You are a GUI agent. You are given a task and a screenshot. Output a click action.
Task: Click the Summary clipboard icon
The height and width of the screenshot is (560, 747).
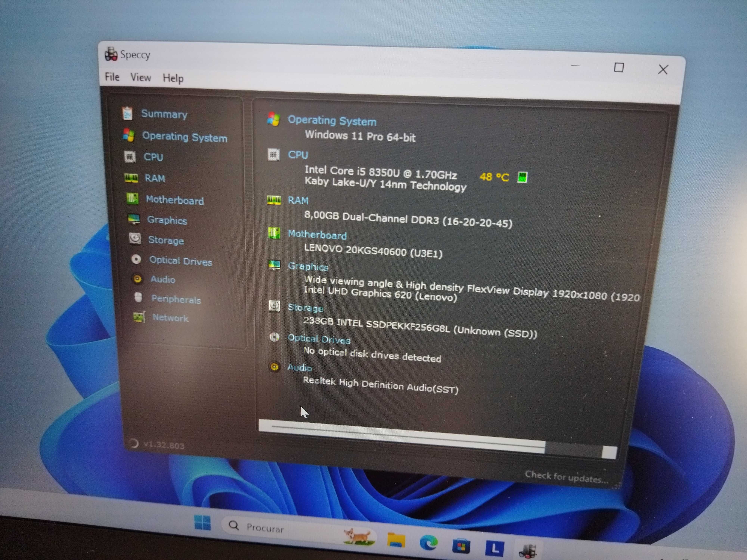[x=127, y=113]
